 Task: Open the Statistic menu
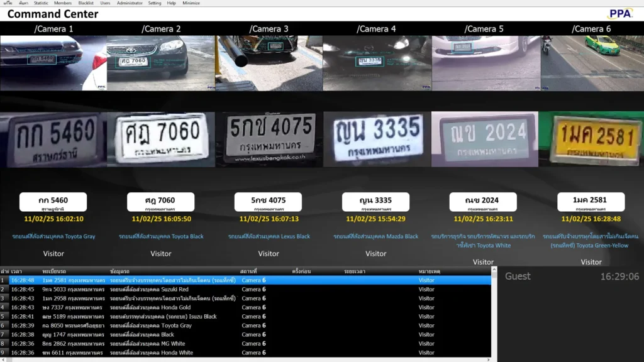pos(41,3)
